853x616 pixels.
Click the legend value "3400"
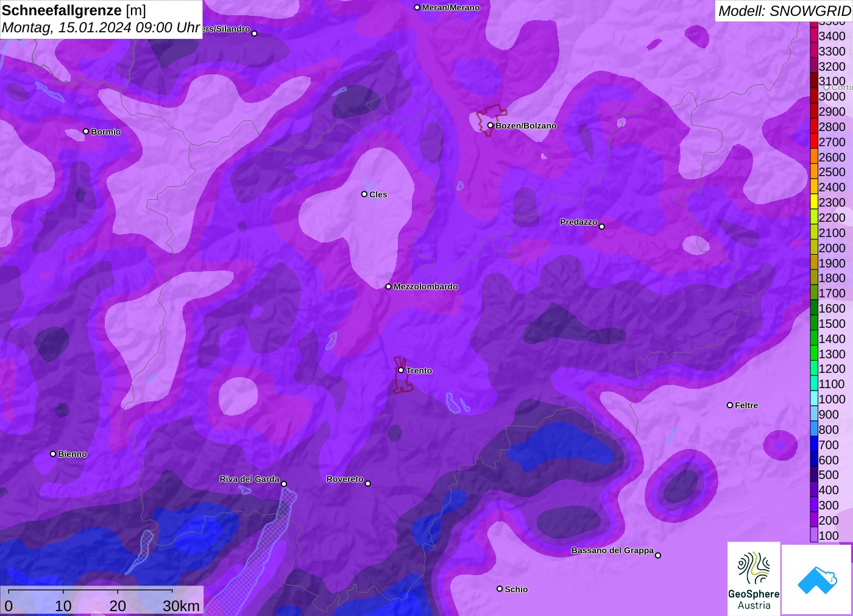(x=832, y=36)
